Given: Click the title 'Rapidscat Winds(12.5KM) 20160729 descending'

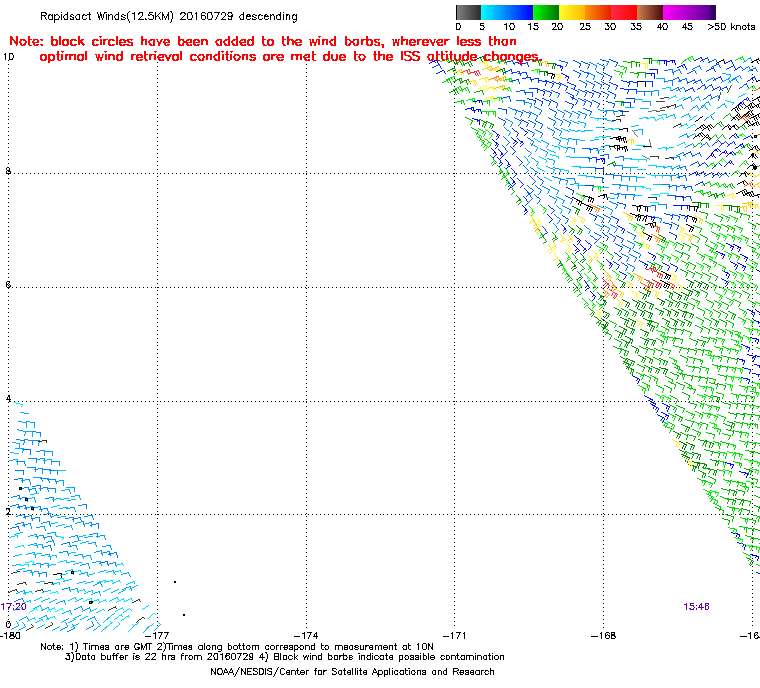Looking at the screenshot, I should coord(169,16).
